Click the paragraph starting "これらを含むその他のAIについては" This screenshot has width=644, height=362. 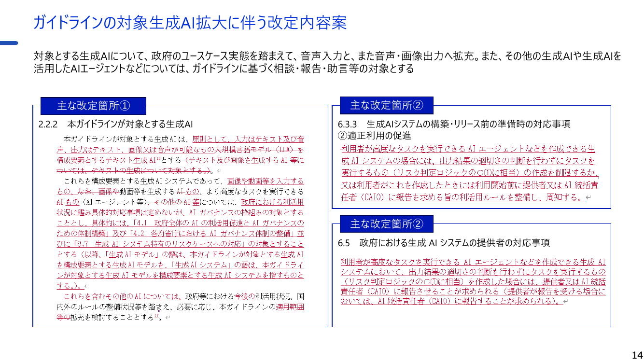tap(181, 306)
